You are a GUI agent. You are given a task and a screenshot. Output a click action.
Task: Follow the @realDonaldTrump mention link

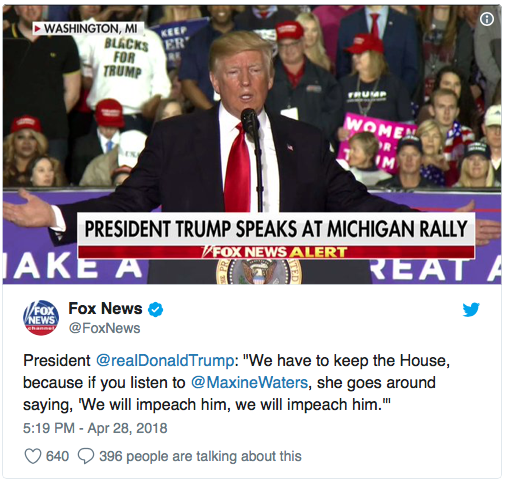(165, 361)
